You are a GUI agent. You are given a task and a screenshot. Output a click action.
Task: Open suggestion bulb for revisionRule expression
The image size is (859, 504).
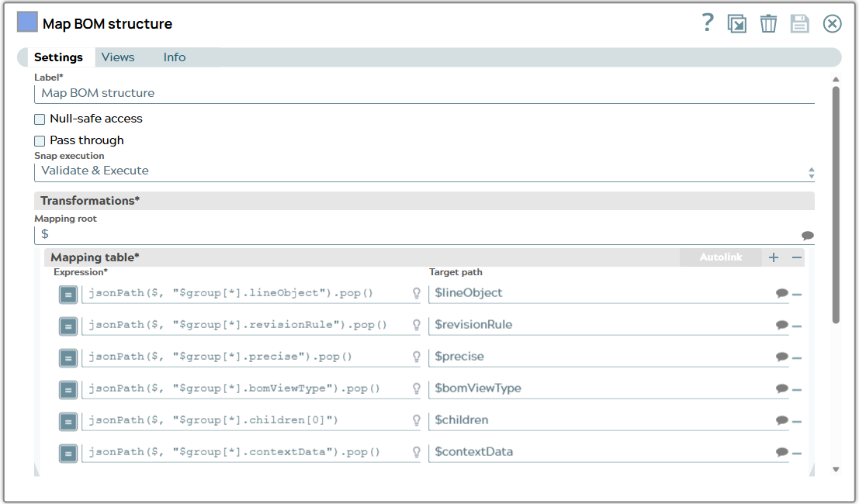417,326
